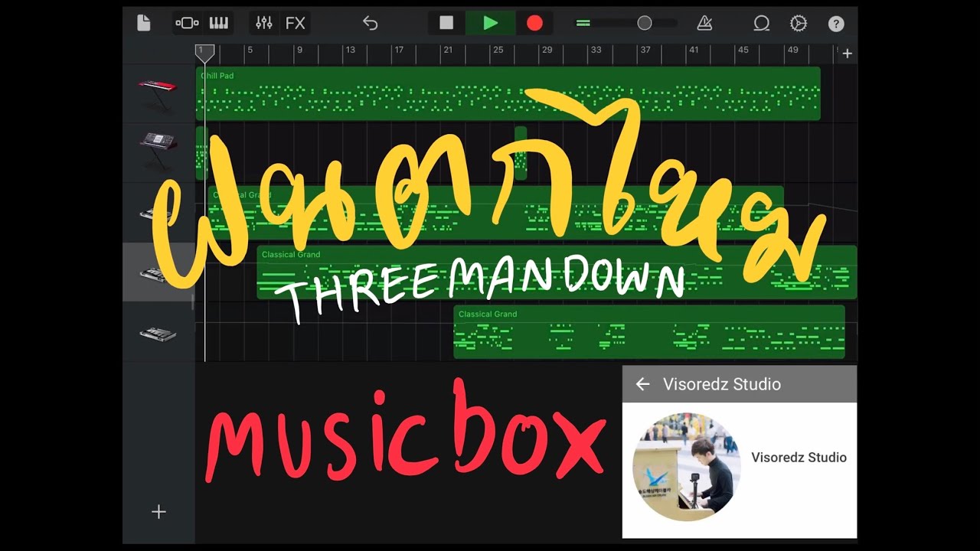
Task: Open the FX effects panel
Action: pos(296,23)
